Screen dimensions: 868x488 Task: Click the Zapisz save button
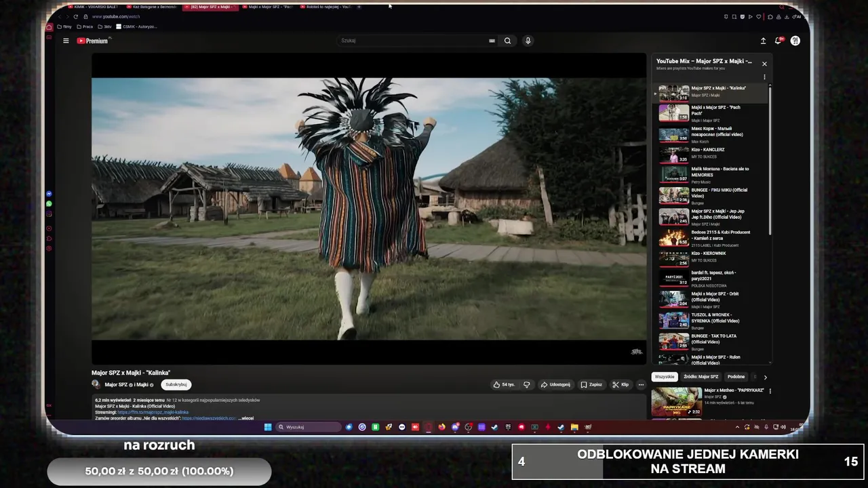tap(591, 384)
